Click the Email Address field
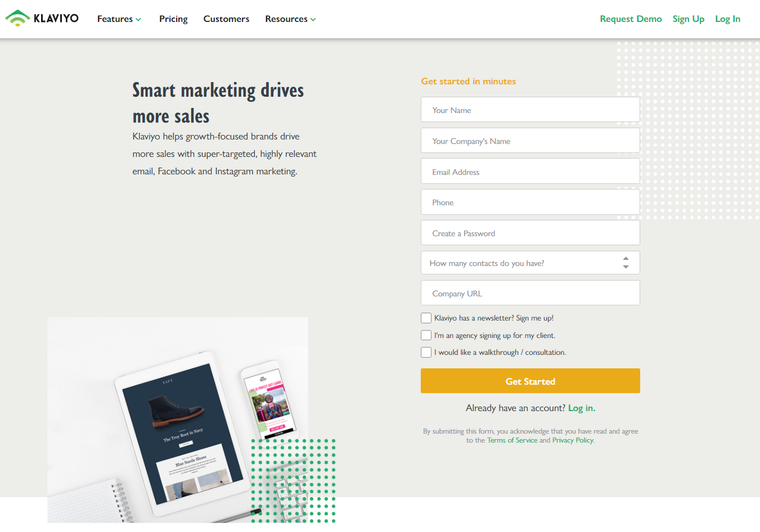Viewport: 760px width, 532px height. point(530,172)
